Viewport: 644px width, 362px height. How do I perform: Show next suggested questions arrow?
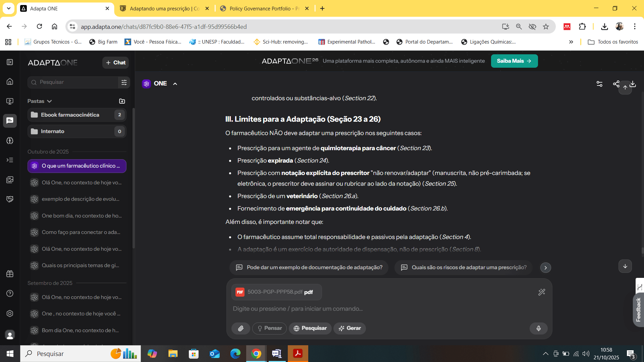(545, 268)
